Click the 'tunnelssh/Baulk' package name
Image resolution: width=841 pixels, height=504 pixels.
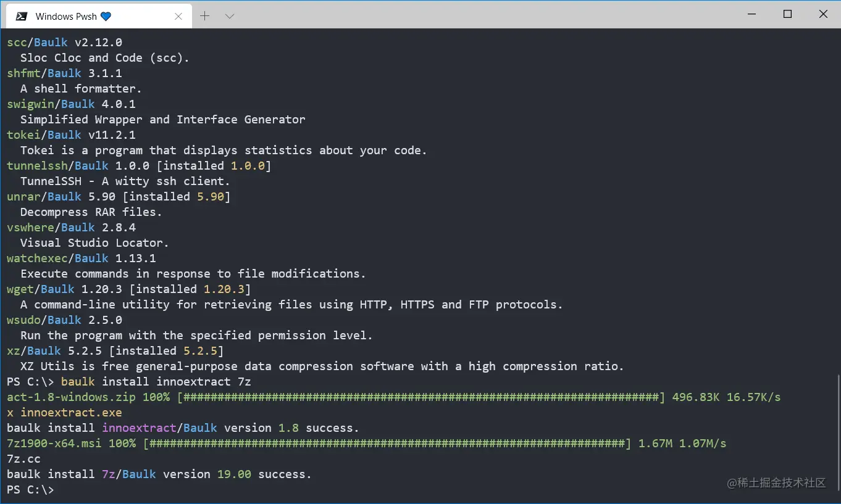57,166
